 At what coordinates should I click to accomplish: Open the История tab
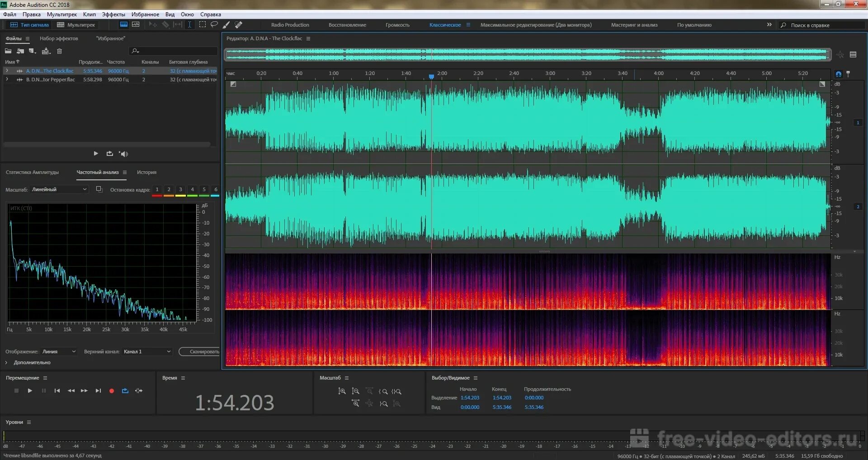pyautogui.click(x=146, y=172)
